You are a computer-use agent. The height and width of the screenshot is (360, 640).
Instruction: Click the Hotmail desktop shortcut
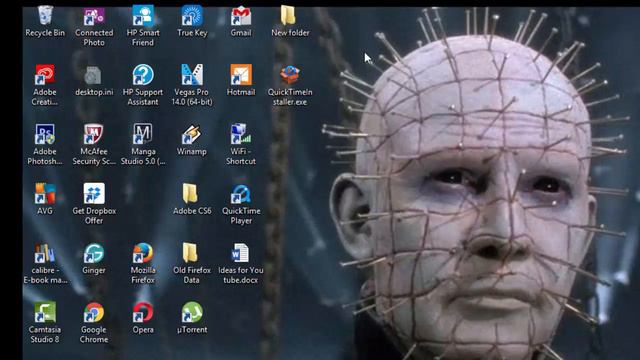241,74
